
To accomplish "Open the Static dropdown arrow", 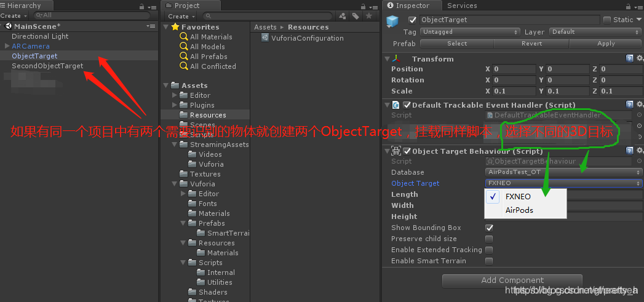I will [638, 20].
